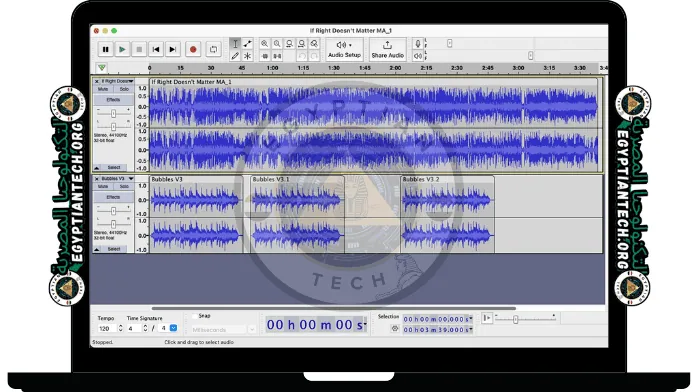The image size is (698, 392).
Task: Click time signature numerator stepper arrows
Action: tap(145, 328)
